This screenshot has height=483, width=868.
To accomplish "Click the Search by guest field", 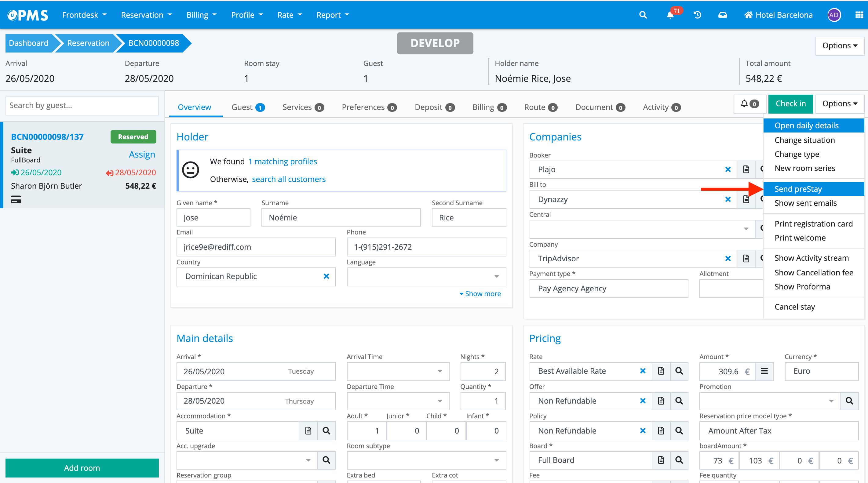I will point(82,105).
